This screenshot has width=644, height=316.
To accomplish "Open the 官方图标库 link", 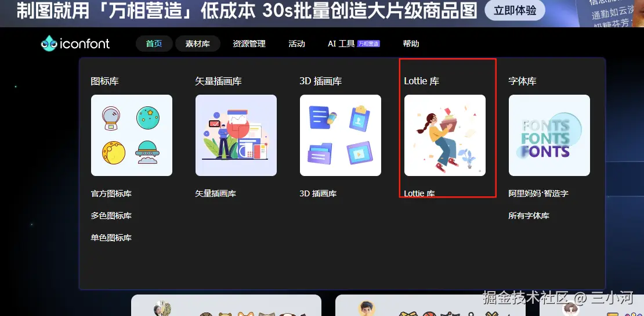I will pyautogui.click(x=111, y=193).
